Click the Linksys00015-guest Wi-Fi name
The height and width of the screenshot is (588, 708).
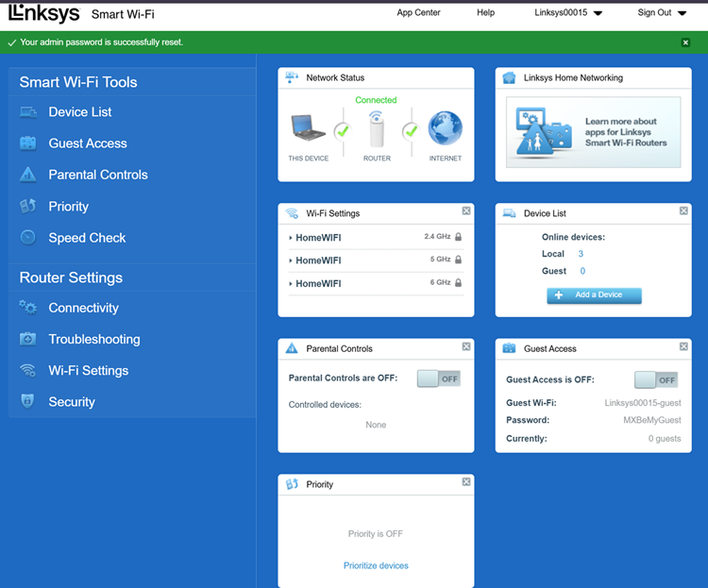click(643, 403)
